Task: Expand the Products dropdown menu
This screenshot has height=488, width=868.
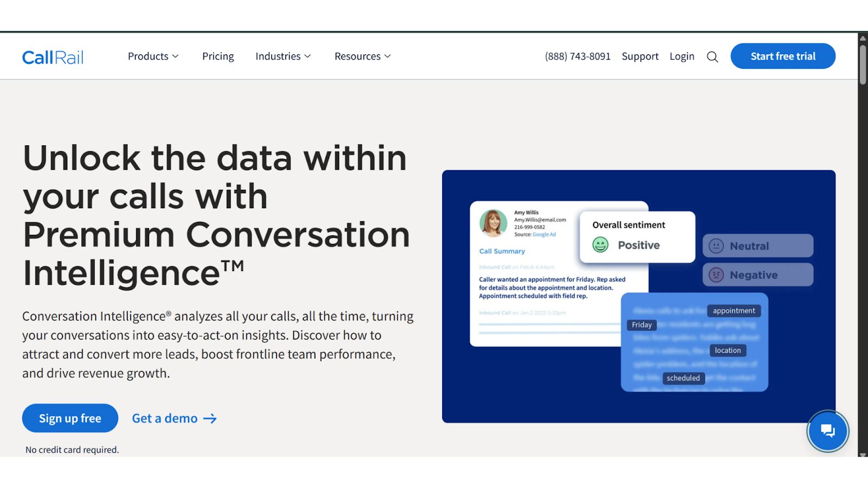Action: point(153,56)
